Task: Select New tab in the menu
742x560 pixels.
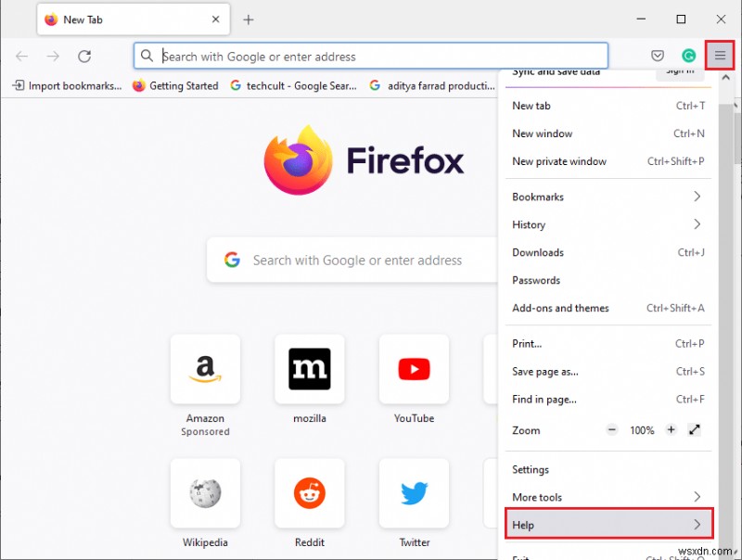Action: (608, 106)
